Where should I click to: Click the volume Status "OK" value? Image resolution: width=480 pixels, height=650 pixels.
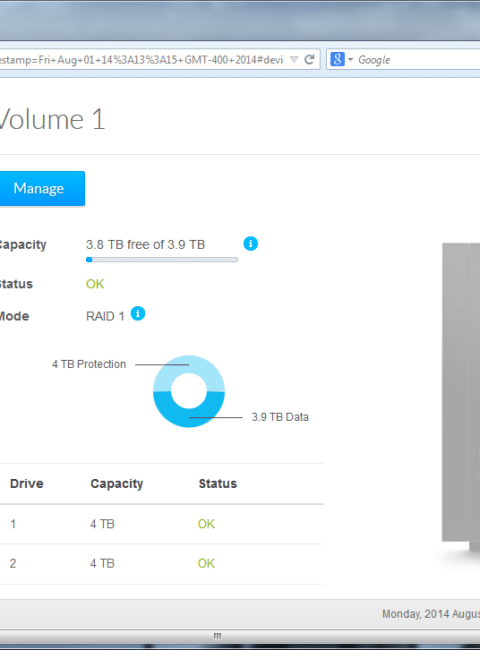(95, 284)
